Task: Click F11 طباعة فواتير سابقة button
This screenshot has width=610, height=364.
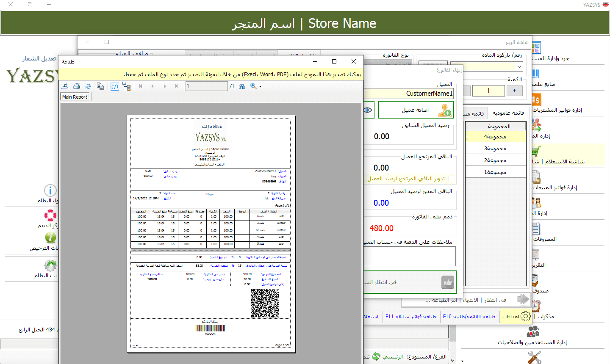Action: [x=411, y=316]
